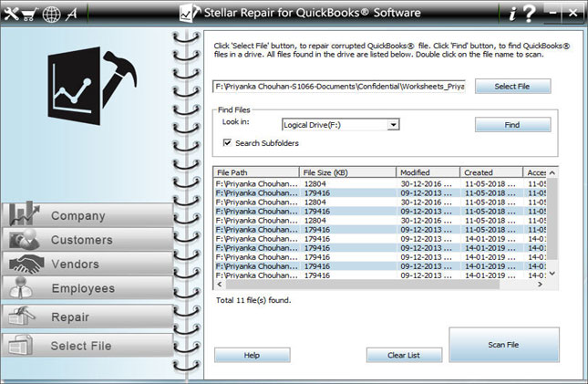Image resolution: width=588 pixels, height=384 pixels.
Task: Sort by Modified column header
Action: pos(428,172)
